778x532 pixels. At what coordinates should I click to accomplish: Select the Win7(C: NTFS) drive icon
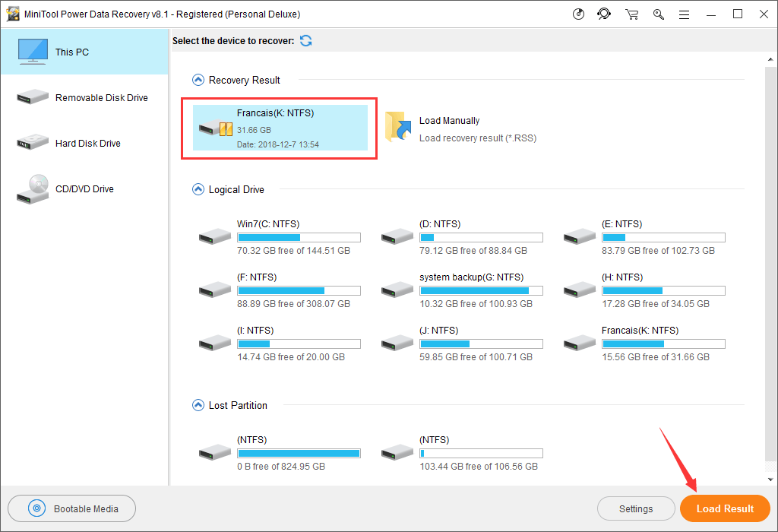click(215, 236)
